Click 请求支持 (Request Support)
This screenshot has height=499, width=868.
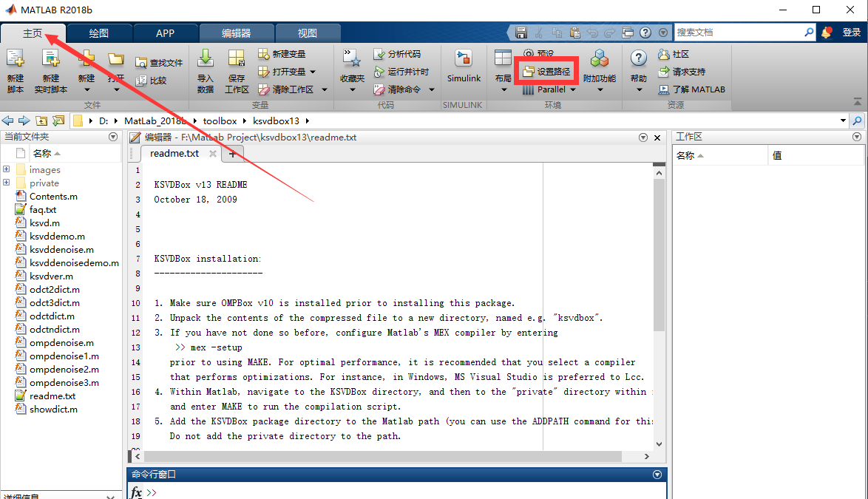(x=682, y=72)
